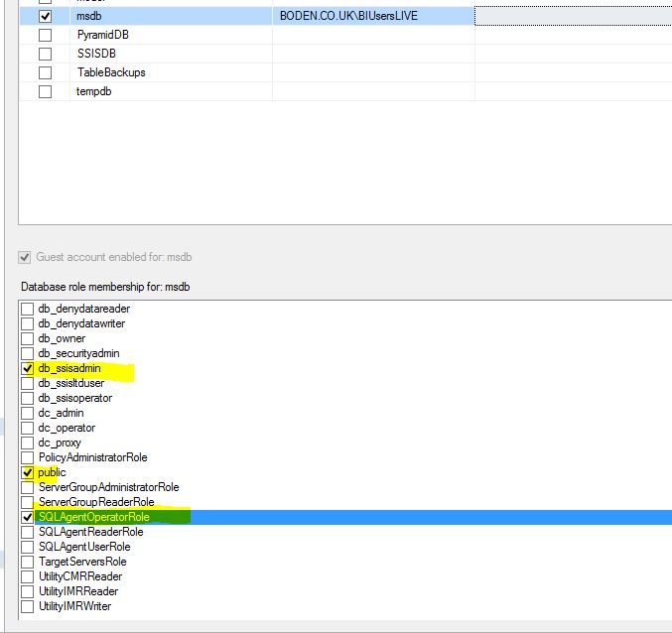Click the default schema cell for msdb
Screen dimensions: 672x633
pyautogui.click(x=574, y=16)
